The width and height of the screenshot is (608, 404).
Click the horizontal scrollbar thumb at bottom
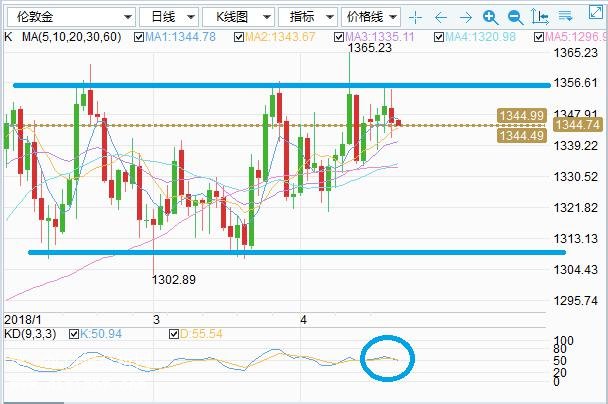point(33,402)
